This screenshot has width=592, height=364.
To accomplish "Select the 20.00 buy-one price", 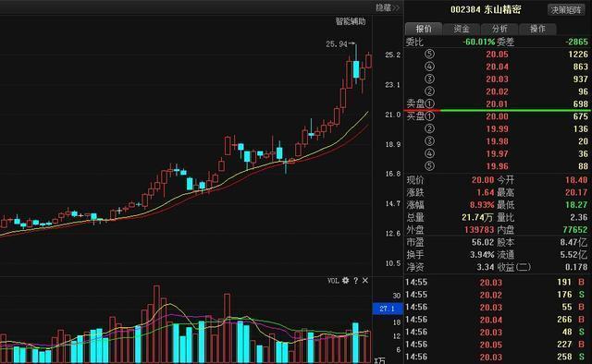I will point(497,116).
